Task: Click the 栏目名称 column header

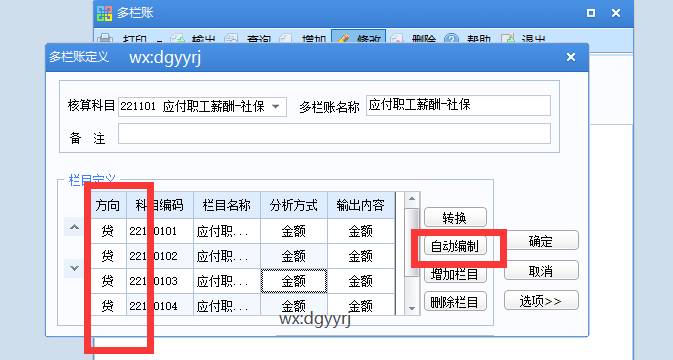Action: tap(227, 205)
